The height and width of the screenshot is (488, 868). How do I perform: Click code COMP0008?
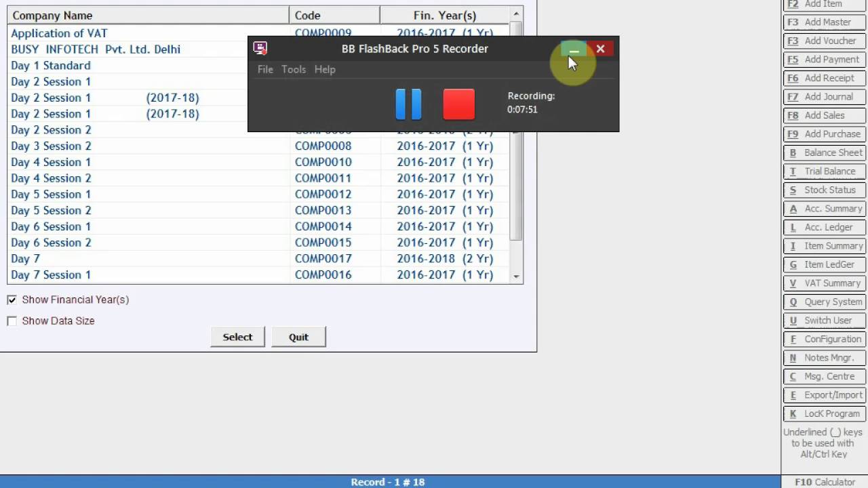tap(323, 146)
